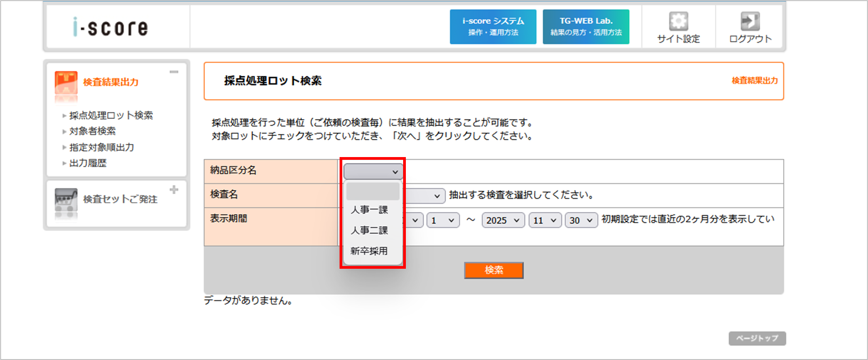Open the end year 2025 dropdown

(503, 220)
